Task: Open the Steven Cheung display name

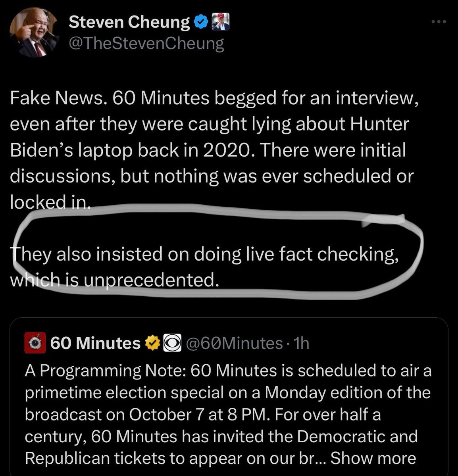Action: point(129,23)
